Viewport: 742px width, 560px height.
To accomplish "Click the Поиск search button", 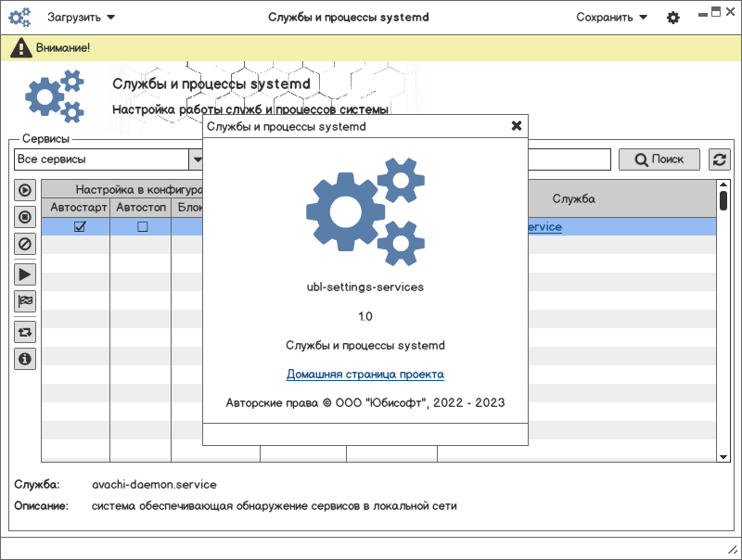I will tap(659, 159).
